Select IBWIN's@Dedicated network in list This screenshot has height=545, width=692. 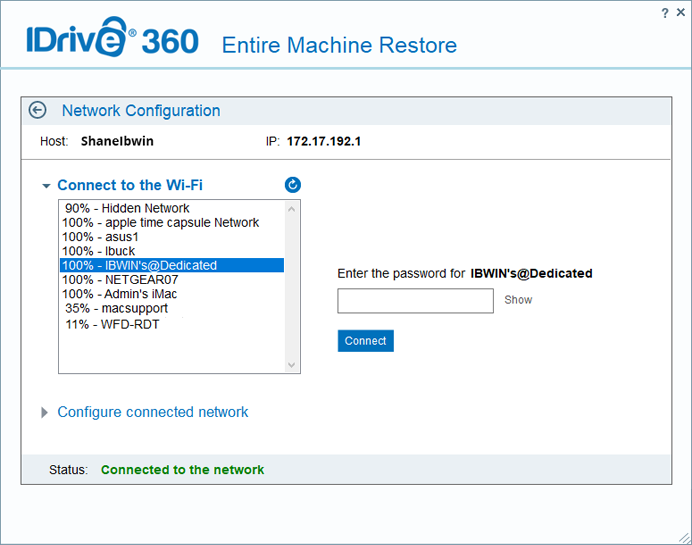(x=139, y=265)
